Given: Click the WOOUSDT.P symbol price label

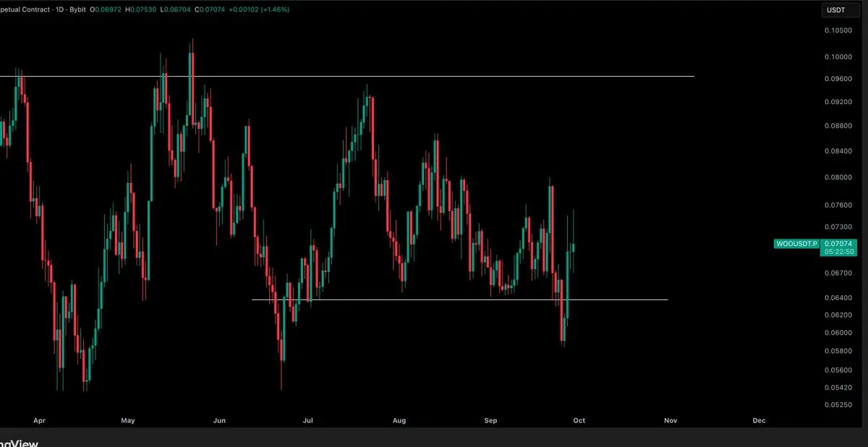Looking at the screenshot, I should (796, 244).
